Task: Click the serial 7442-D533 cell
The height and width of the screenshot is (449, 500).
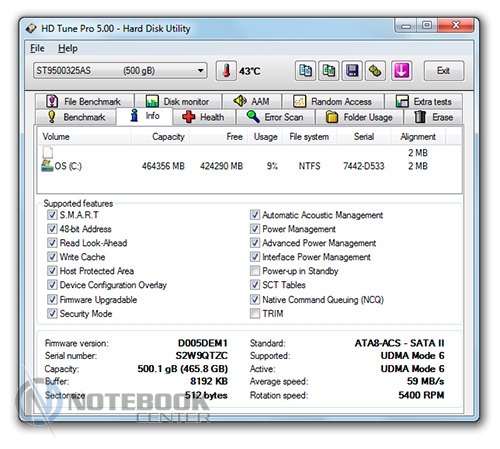Action: [364, 166]
